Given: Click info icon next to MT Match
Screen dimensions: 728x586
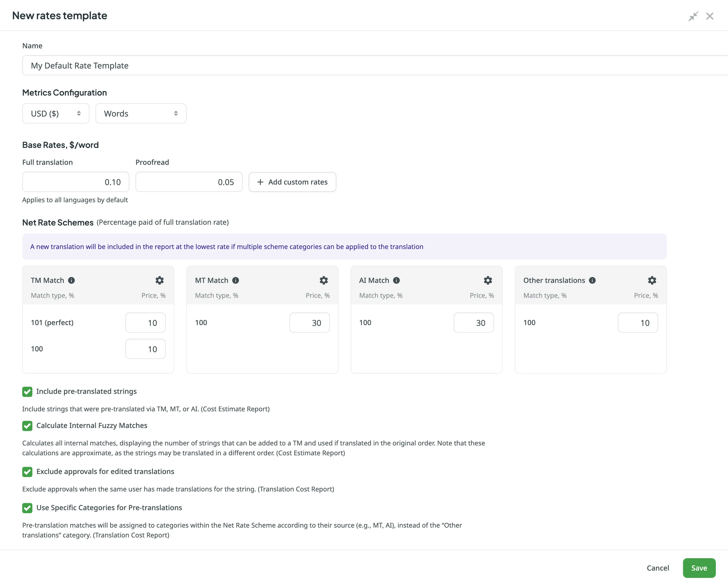Looking at the screenshot, I should (x=236, y=280).
